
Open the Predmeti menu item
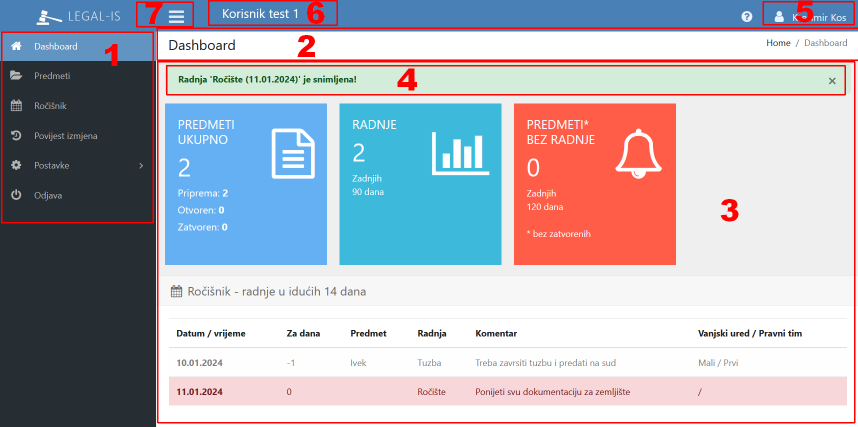click(52, 76)
